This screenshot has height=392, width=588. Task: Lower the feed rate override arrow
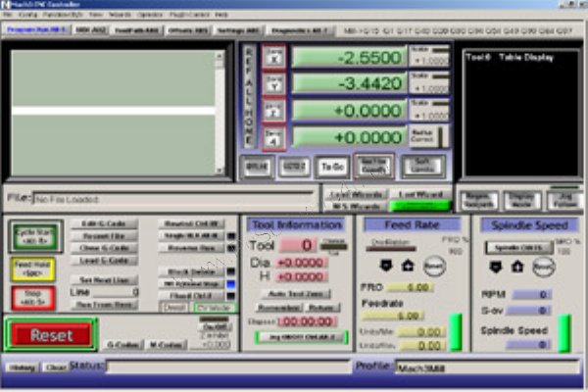386,266
